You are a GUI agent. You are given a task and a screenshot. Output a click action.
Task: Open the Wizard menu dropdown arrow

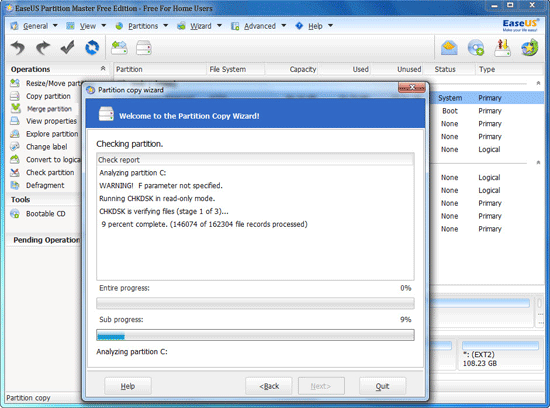(x=219, y=26)
